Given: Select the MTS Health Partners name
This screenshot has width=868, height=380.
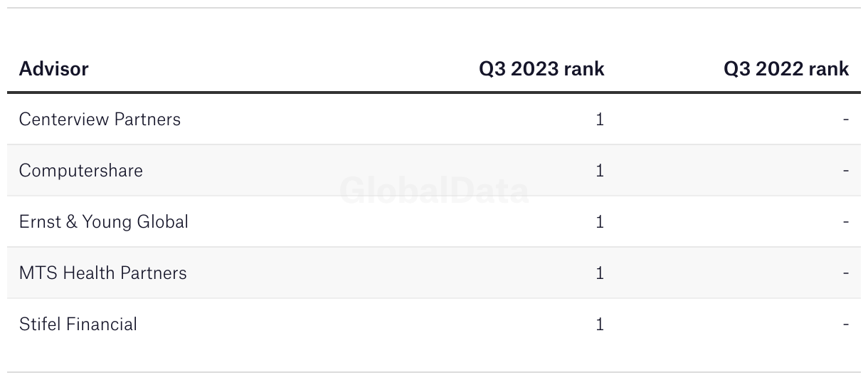Looking at the screenshot, I should coord(102,273).
